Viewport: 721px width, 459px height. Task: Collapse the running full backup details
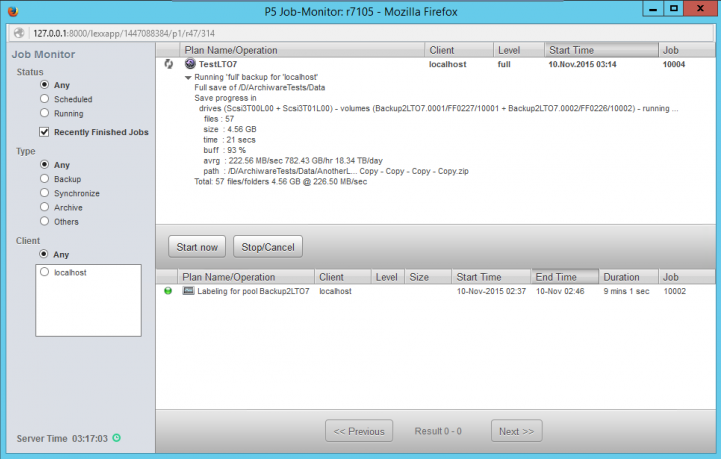click(x=188, y=77)
